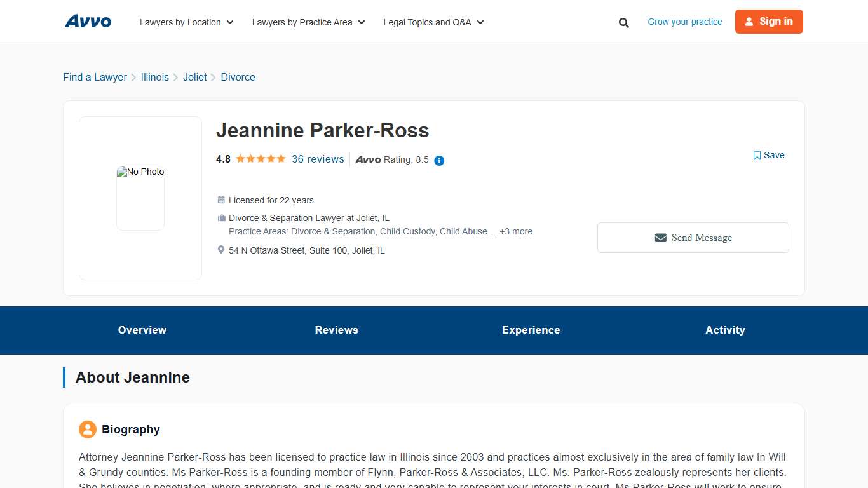Screen dimensions: 868x488
Task: Click the Send Message button
Action: [x=693, y=237]
